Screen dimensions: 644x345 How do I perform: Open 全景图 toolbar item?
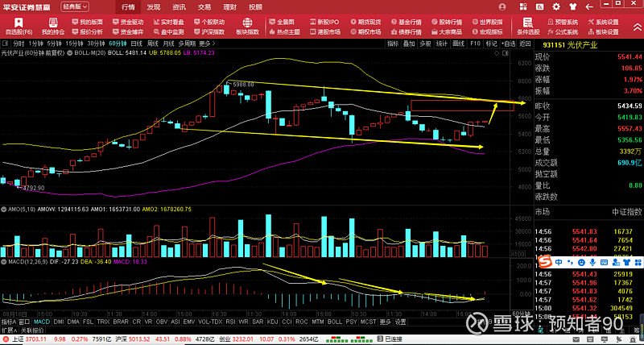point(283,23)
